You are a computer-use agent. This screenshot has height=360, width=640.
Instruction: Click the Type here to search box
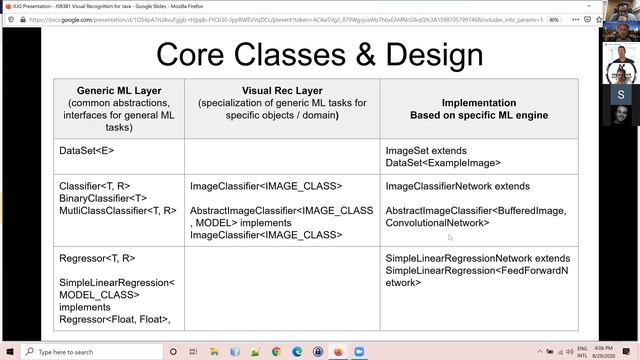pyautogui.click(x=92, y=351)
